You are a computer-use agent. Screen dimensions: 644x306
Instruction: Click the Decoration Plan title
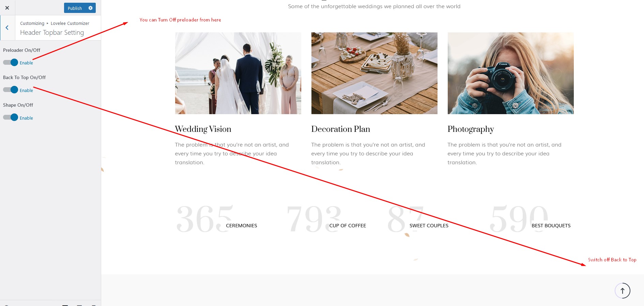[x=340, y=129]
